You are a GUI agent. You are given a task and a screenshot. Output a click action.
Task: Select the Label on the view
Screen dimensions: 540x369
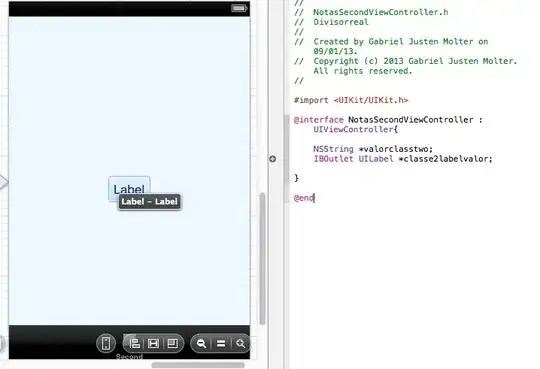click(x=129, y=189)
